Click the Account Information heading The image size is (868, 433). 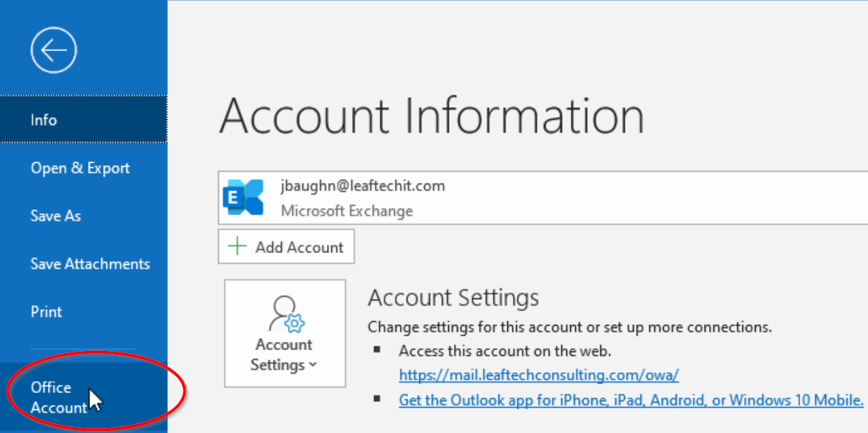click(x=432, y=116)
